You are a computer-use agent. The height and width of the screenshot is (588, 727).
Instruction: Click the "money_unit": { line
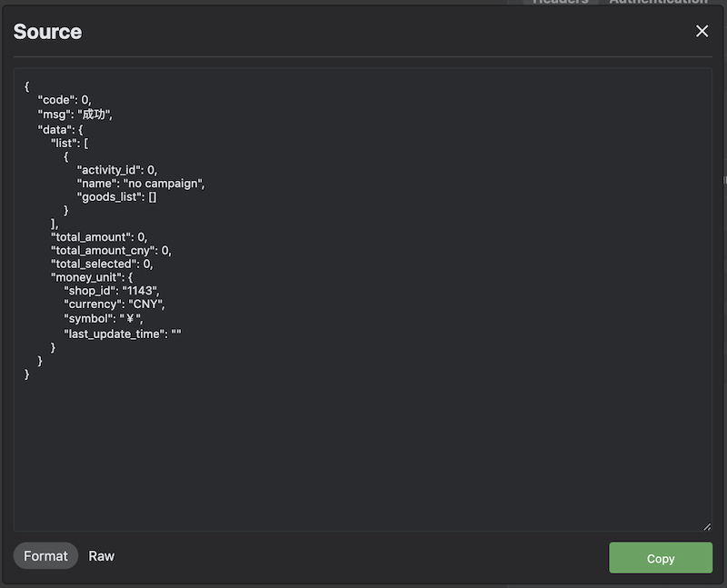[92, 277]
